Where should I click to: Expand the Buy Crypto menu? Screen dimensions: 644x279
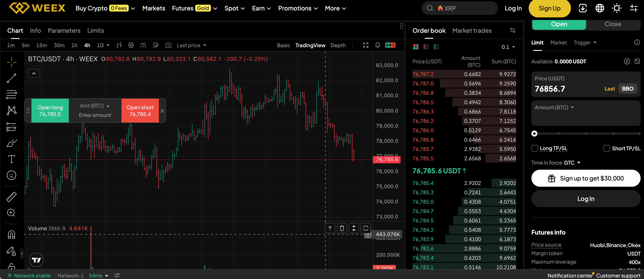pos(105,8)
